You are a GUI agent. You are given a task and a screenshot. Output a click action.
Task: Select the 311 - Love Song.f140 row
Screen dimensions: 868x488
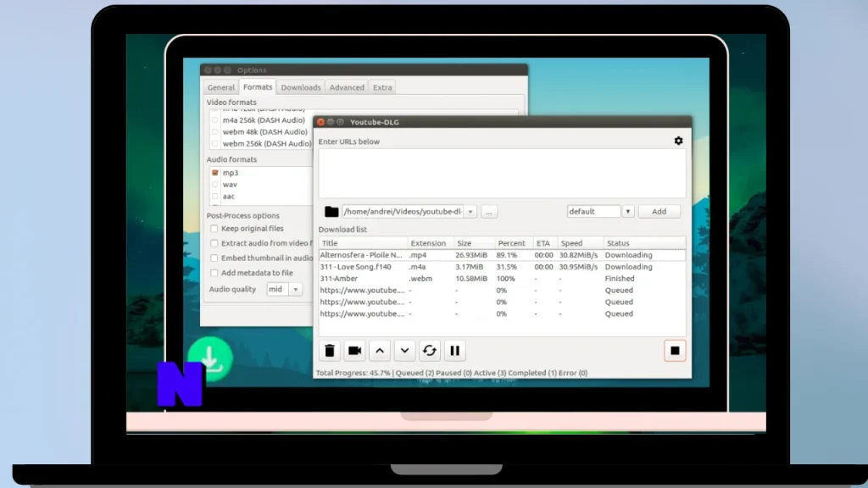(502, 267)
